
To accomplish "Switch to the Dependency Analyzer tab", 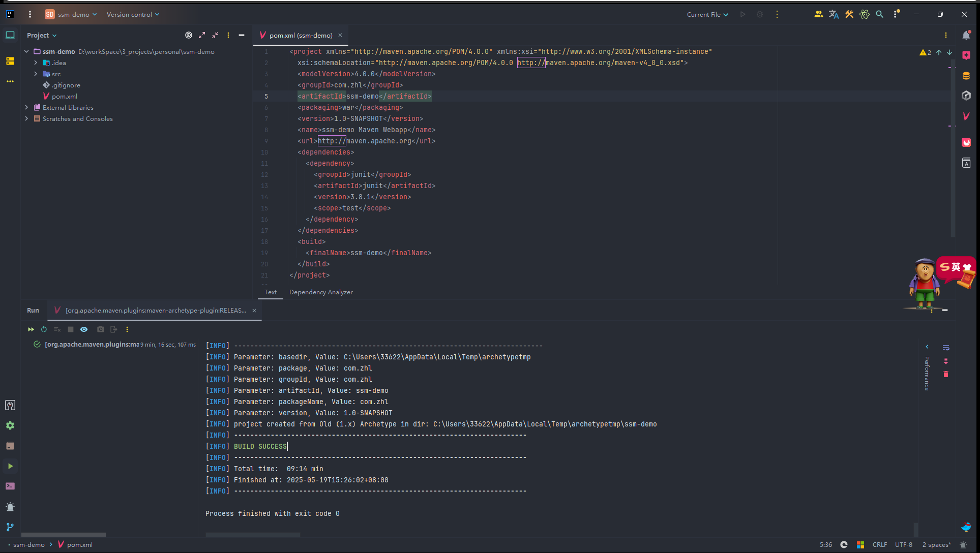I will (x=321, y=292).
